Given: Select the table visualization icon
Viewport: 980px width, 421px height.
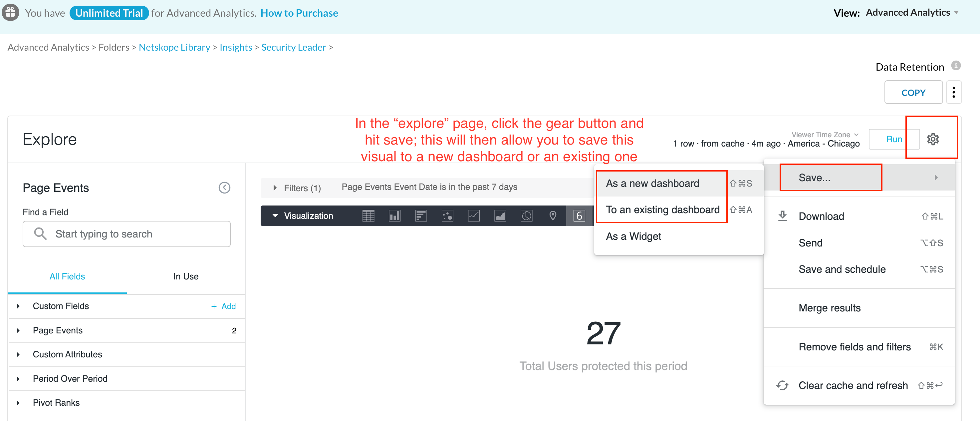Looking at the screenshot, I should click(368, 216).
